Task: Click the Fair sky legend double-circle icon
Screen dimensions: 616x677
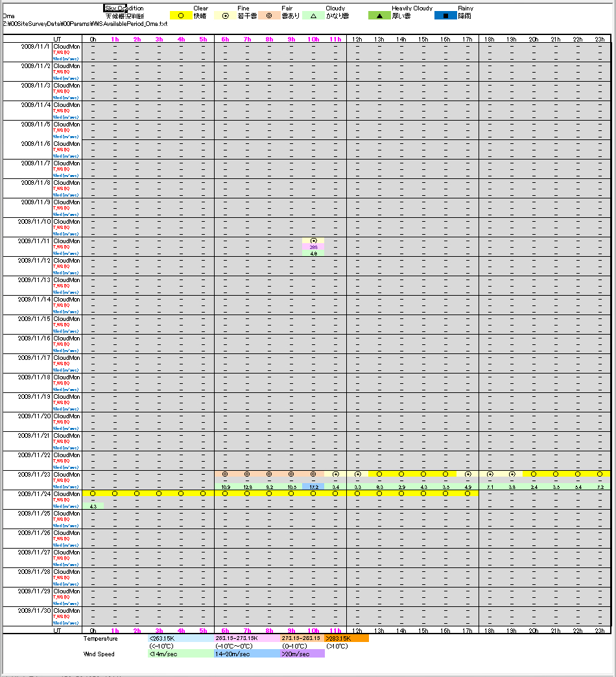Action: click(x=269, y=15)
